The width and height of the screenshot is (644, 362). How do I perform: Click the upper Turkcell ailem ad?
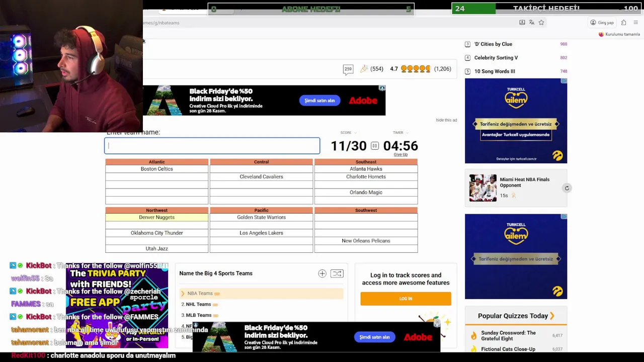516,121
